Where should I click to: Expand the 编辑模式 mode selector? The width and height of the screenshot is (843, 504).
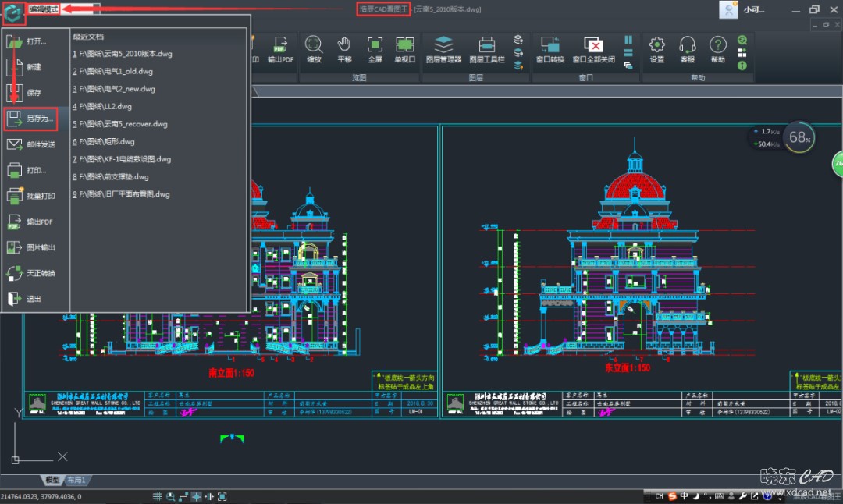point(44,9)
